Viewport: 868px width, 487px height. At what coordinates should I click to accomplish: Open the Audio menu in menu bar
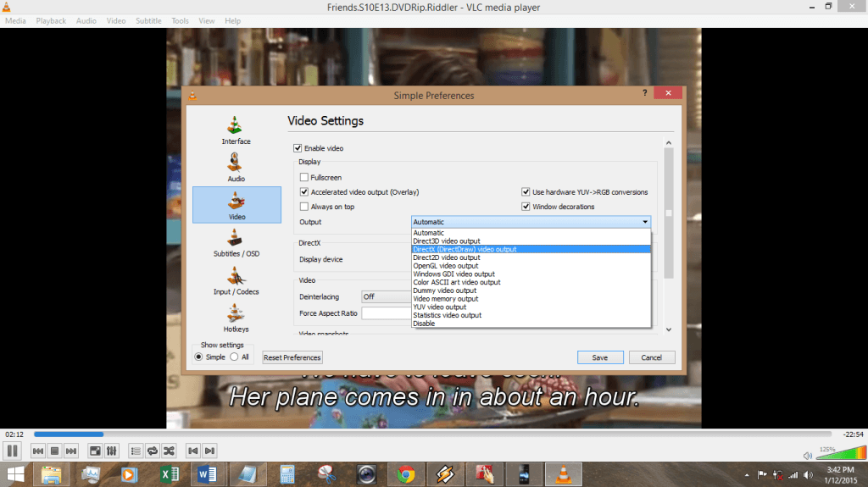tap(86, 21)
